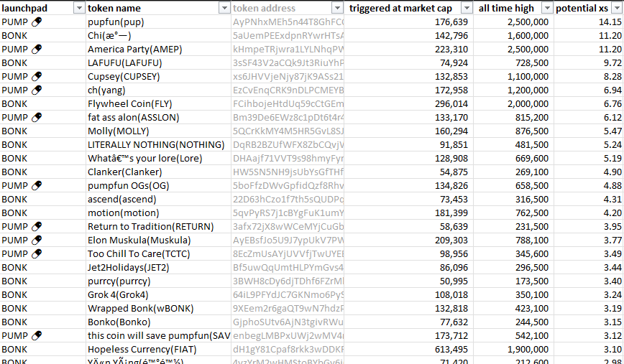
Task: Select the cell 'pupfun(pup)'
Action: (x=158, y=22)
